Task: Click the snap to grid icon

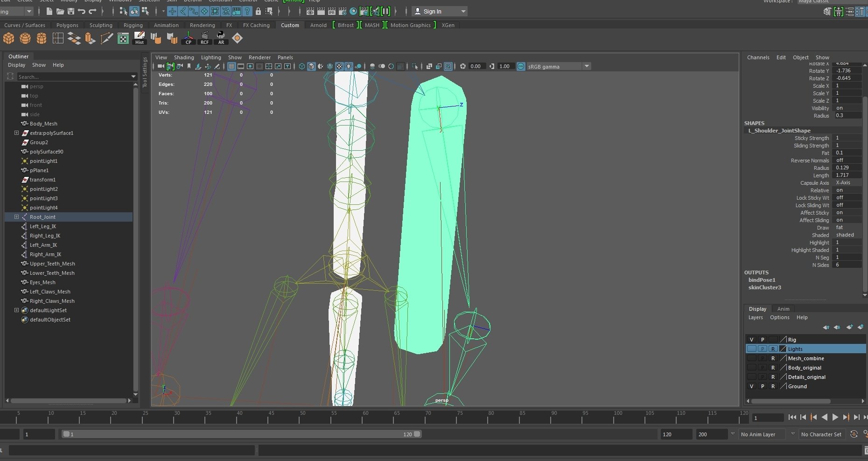Action: click(x=172, y=11)
